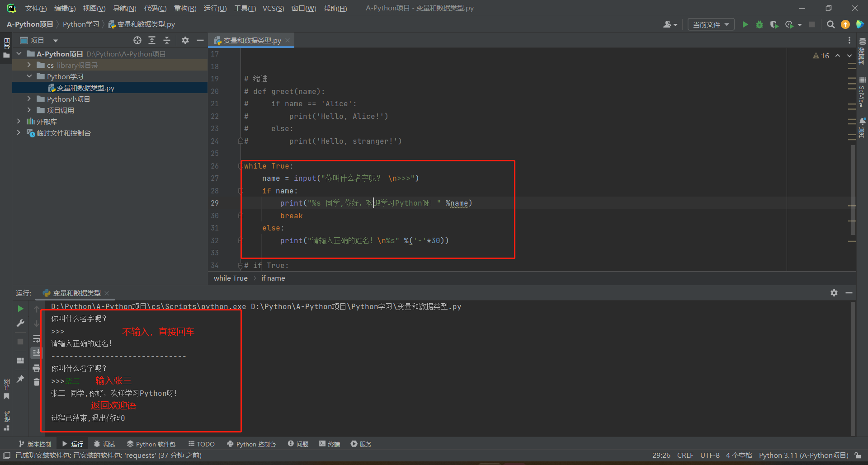868x465 pixels.
Task: Click the UTF-8 encoding in the status bar
Action: (709, 456)
